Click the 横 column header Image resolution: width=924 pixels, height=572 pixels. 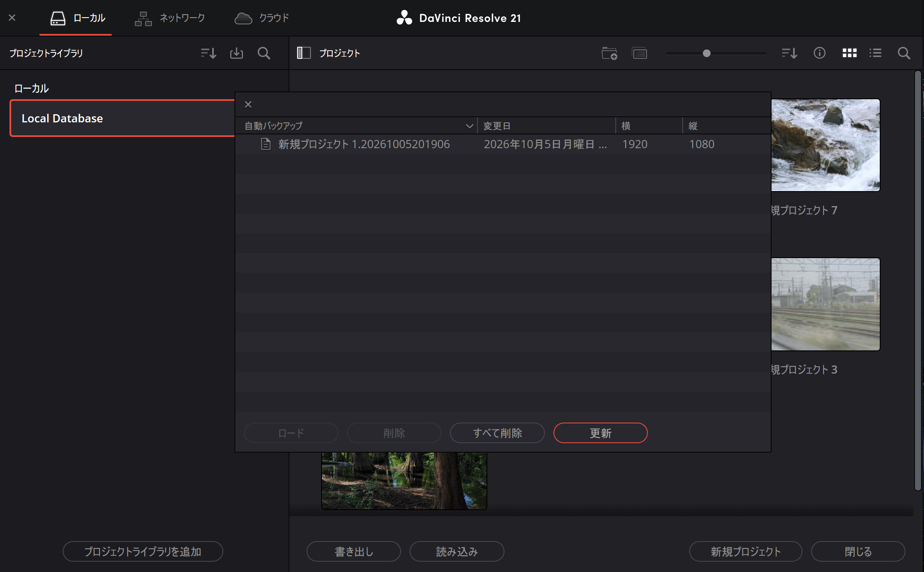tap(649, 126)
